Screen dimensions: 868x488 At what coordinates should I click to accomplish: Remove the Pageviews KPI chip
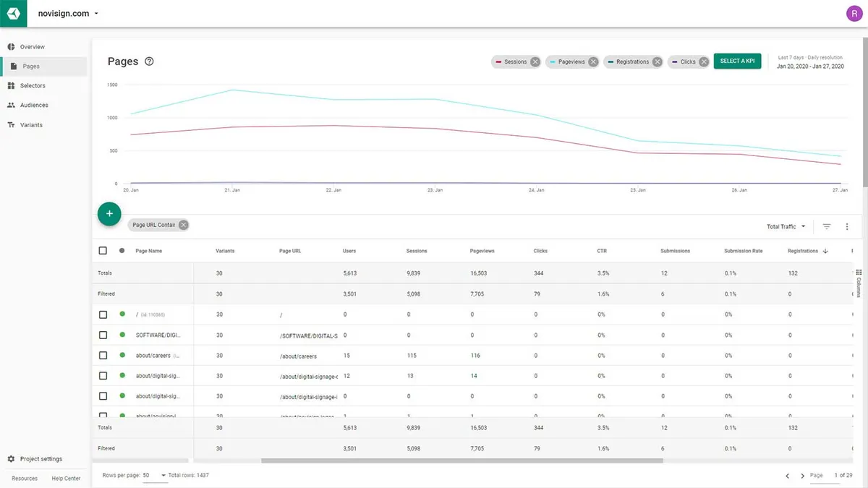(592, 61)
